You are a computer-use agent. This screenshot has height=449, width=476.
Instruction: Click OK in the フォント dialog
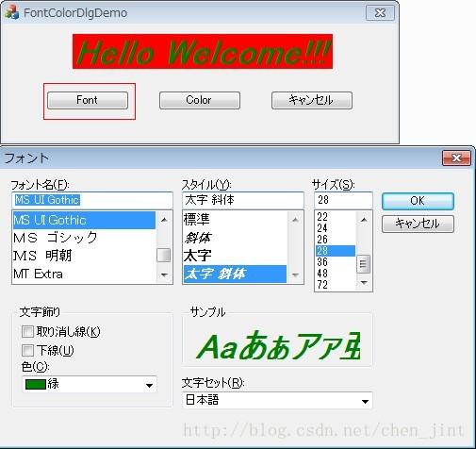point(418,201)
